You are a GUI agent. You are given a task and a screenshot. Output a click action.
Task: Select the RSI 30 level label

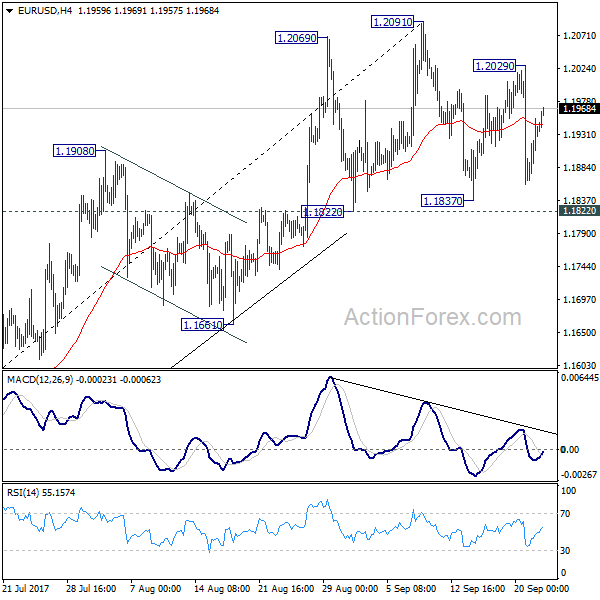(x=565, y=551)
